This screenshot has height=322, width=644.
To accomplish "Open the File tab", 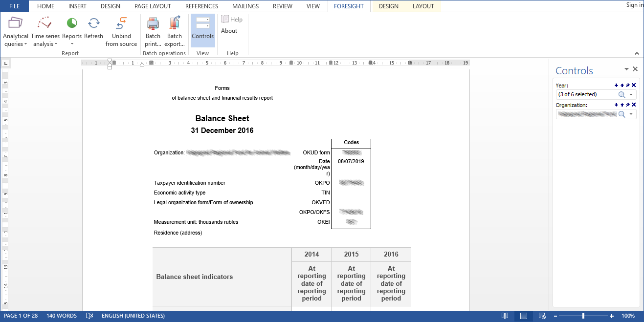I will point(14,6).
